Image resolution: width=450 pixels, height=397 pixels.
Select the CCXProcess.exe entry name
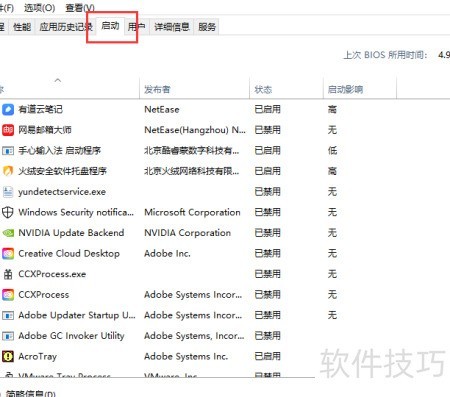pos(52,274)
